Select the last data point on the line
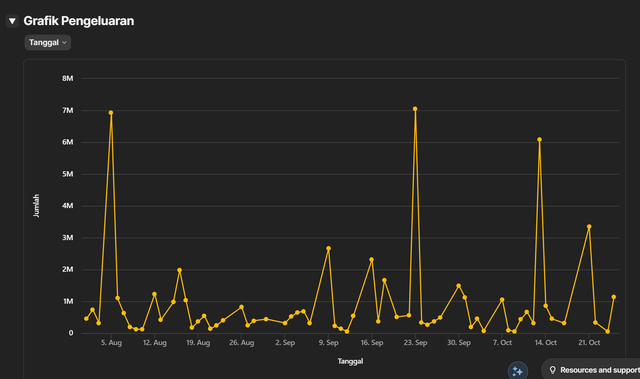The height and width of the screenshot is (379, 640). 614,297
